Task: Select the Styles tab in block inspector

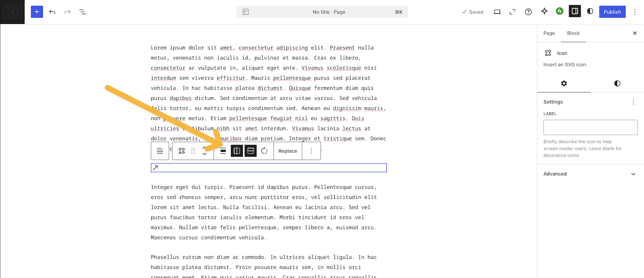Action: [617, 83]
